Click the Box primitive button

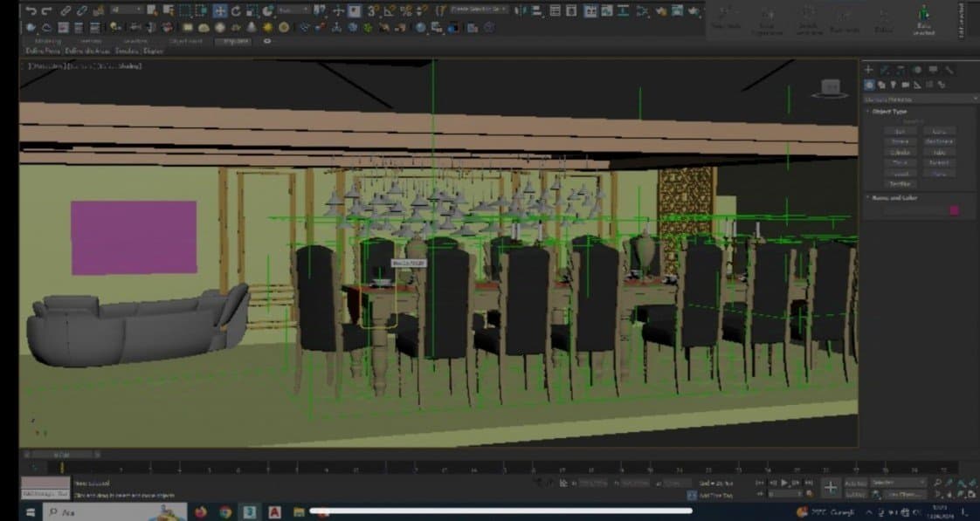[x=900, y=131]
